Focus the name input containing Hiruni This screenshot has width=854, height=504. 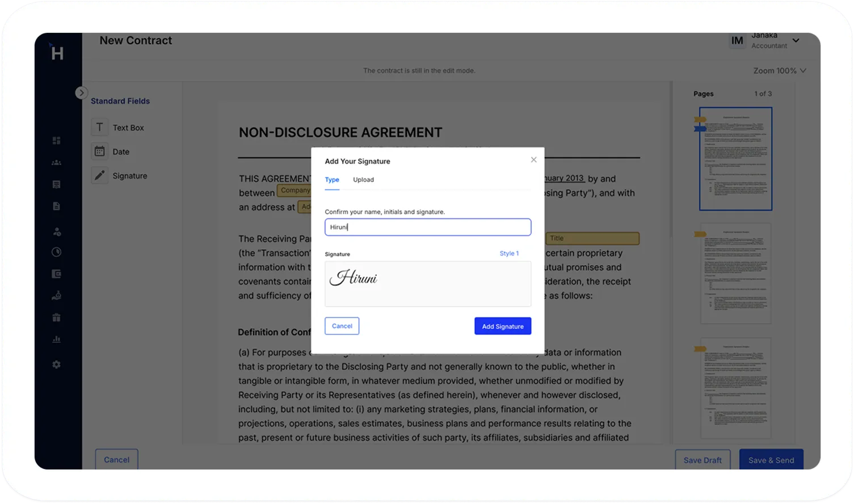coord(428,227)
